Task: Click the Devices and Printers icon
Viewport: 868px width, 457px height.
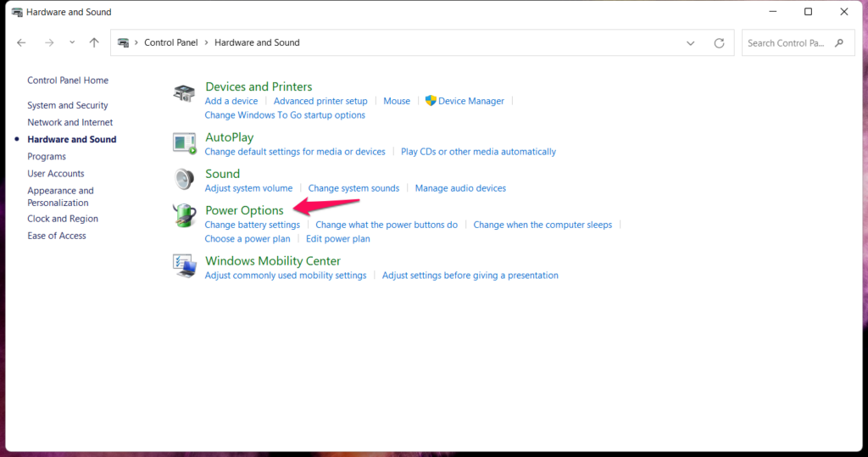Action: tap(184, 93)
